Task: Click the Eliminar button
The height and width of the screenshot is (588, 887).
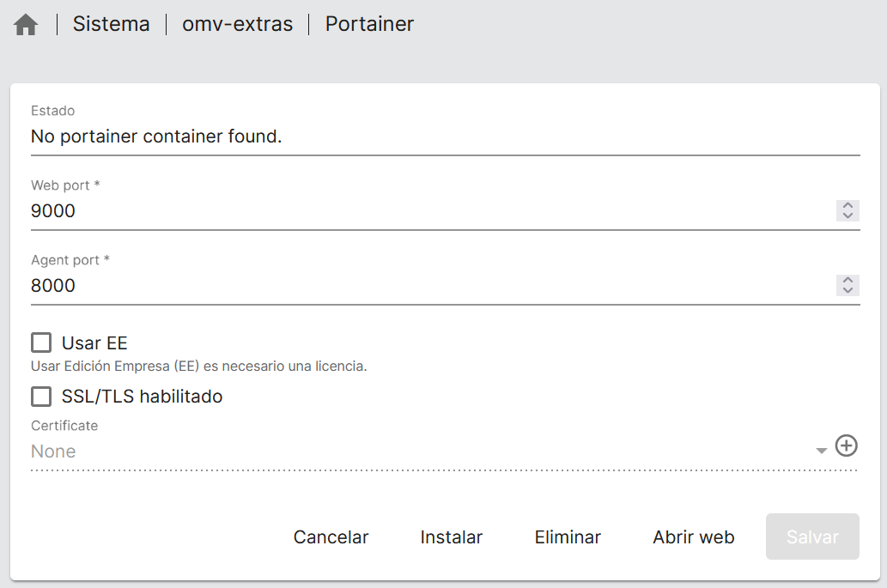Action: pos(568,537)
